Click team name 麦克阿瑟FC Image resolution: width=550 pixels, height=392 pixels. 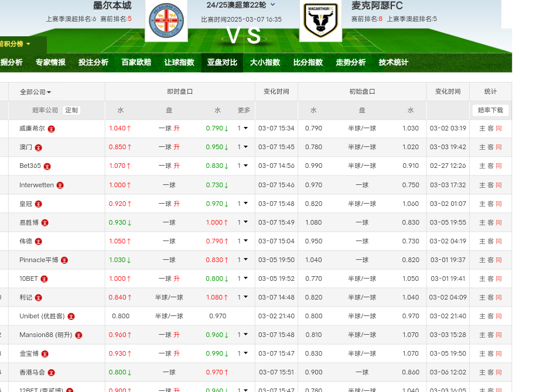click(377, 6)
